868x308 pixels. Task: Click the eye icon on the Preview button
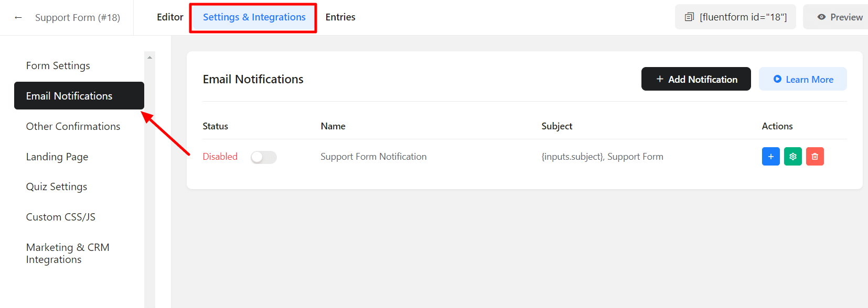(821, 17)
